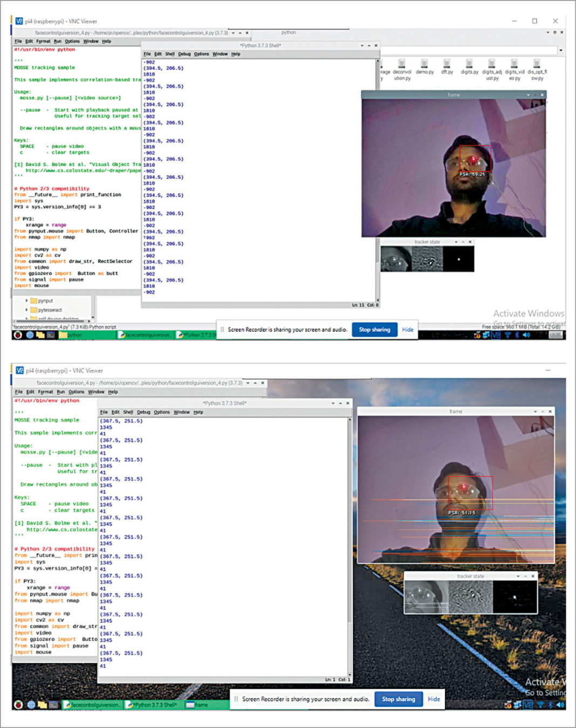Viewport: 576px width, 728px height.
Task: Open the web browser from the taskbar
Action: (x=29, y=335)
